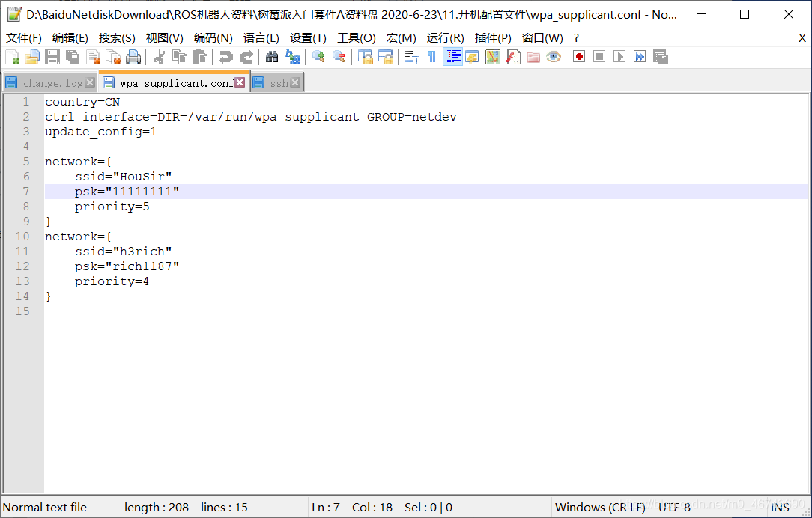Stop macro recording

click(x=599, y=57)
